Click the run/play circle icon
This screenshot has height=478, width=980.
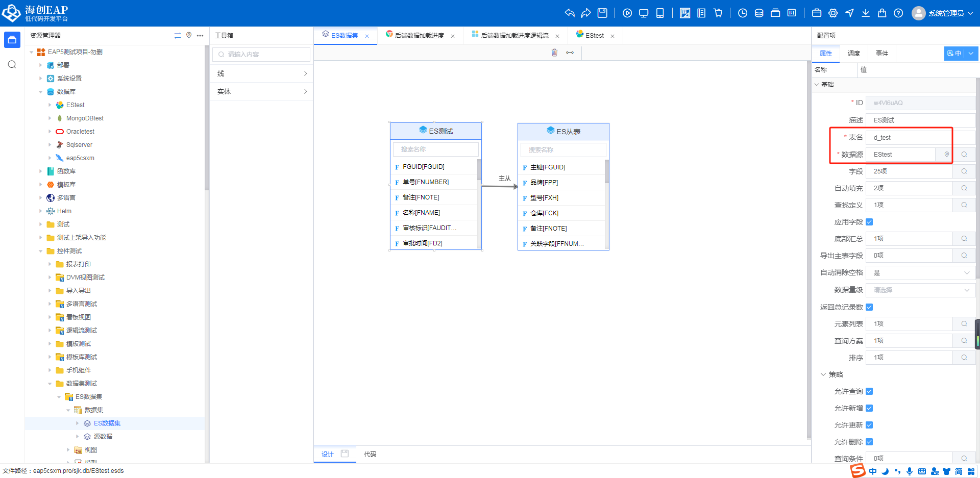click(627, 13)
